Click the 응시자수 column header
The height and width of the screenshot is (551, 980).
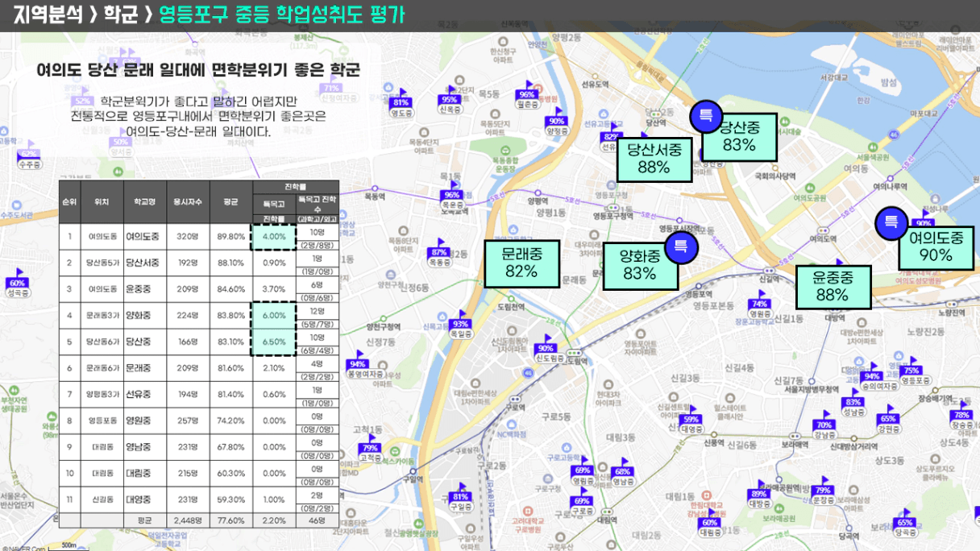pos(187,202)
